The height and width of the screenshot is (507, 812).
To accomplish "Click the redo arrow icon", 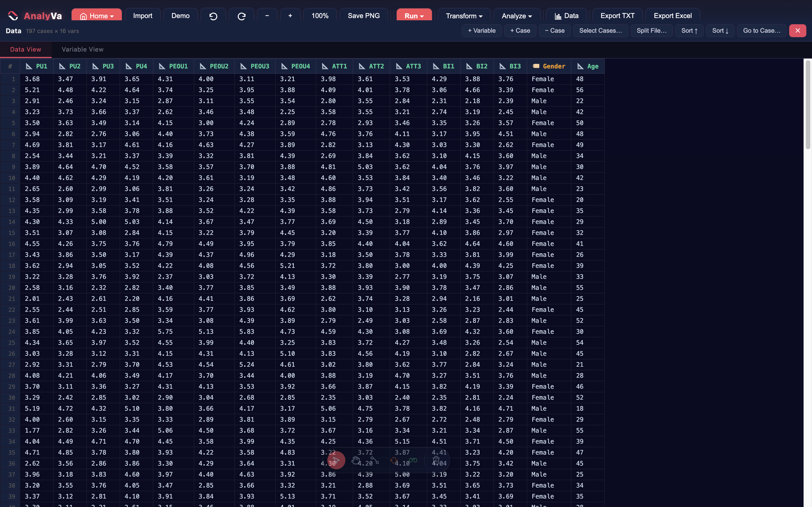I will click(241, 16).
